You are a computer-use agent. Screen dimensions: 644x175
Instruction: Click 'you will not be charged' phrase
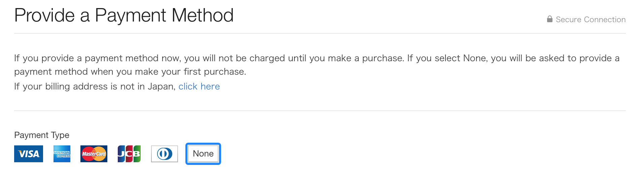click(x=235, y=58)
